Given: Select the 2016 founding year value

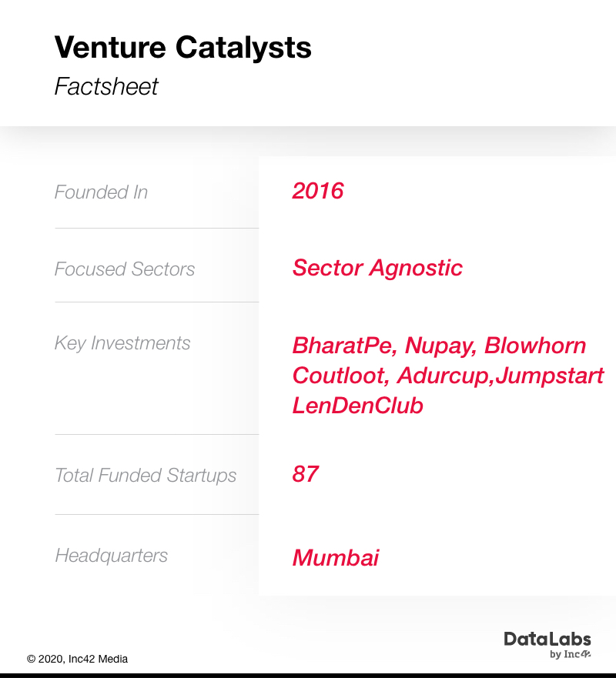Looking at the screenshot, I should (x=318, y=191).
